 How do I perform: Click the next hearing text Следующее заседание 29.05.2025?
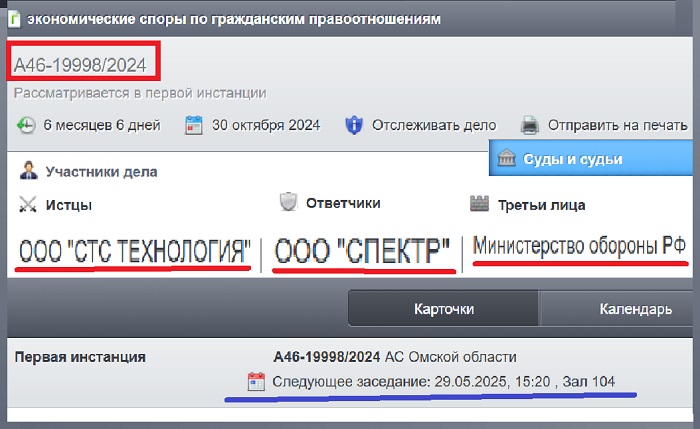click(443, 382)
